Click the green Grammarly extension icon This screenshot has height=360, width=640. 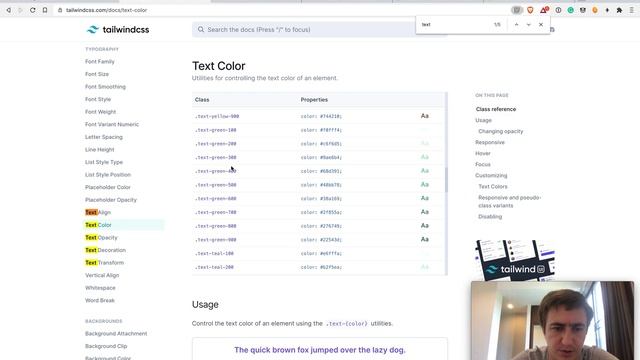click(x=571, y=10)
